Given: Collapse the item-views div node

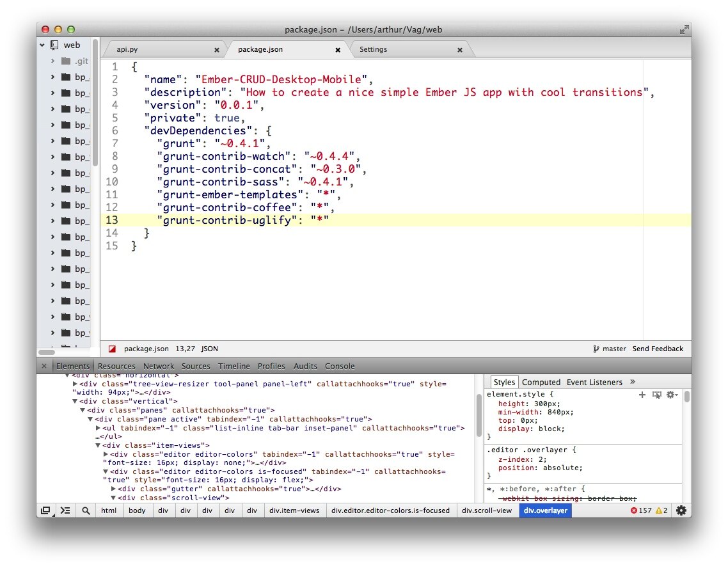Looking at the screenshot, I should tap(98, 445).
